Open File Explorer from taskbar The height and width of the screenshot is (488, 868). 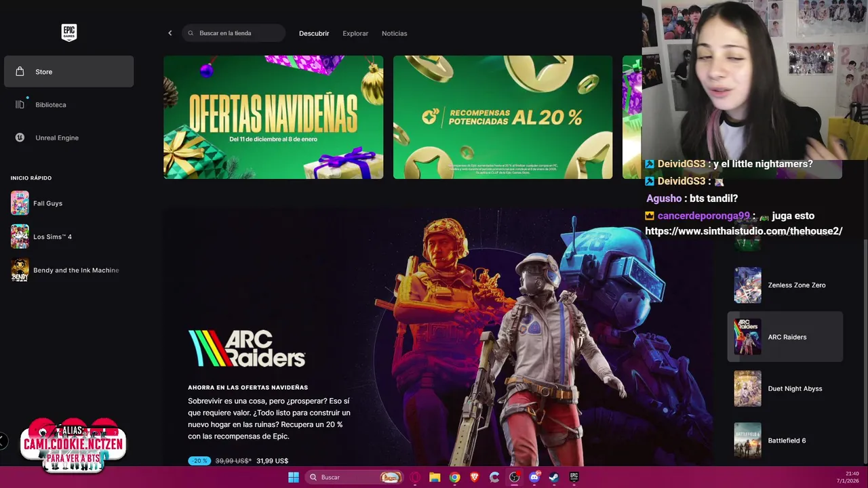(435, 477)
